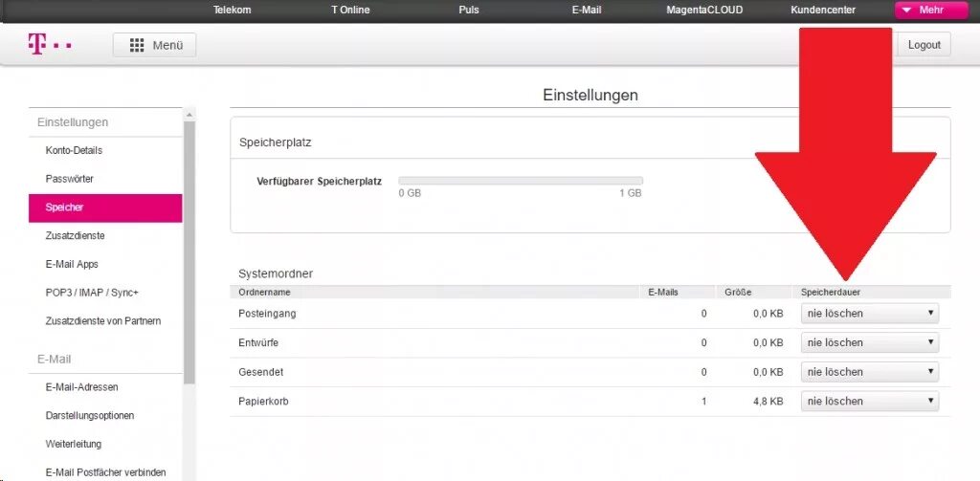The width and height of the screenshot is (980, 481).
Task: Click the 1 GB storage label
Action: (x=631, y=193)
